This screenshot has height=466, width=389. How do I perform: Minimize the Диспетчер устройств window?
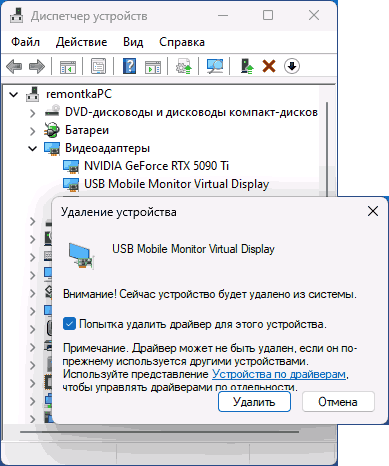(223, 15)
